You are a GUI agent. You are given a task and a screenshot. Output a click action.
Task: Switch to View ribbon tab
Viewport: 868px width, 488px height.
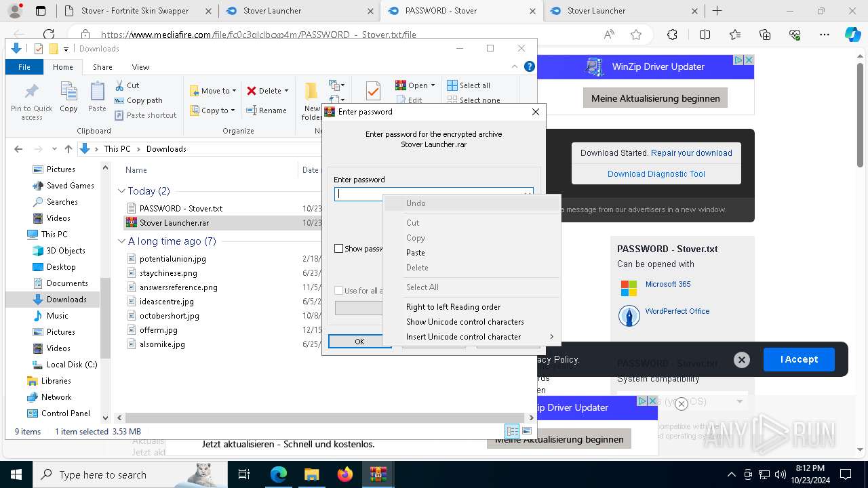point(140,67)
